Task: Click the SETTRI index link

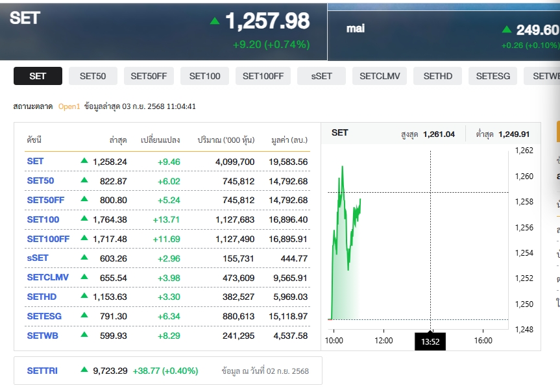Action: [42, 371]
